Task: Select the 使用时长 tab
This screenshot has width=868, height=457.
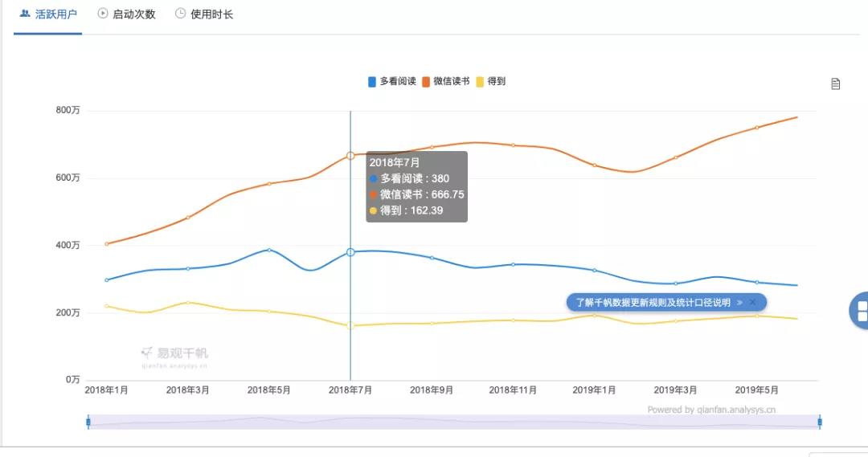Action: click(204, 14)
